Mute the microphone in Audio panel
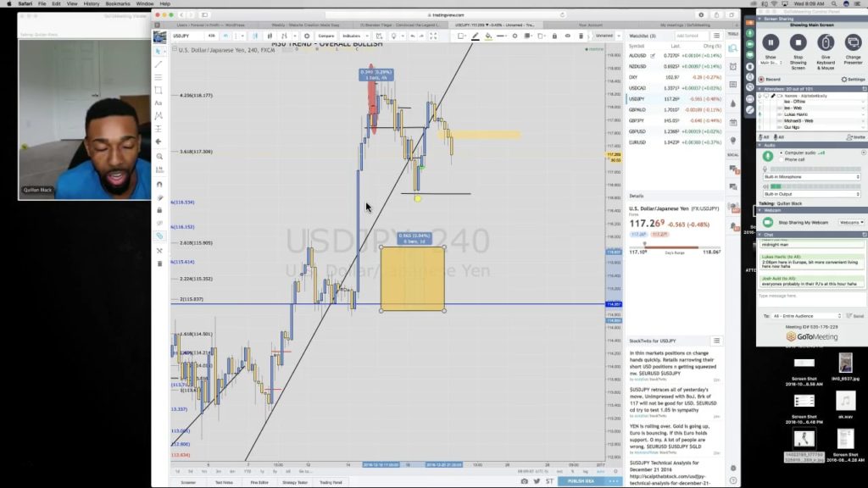This screenshot has width=868, height=488. pyautogui.click(x=768, y=156)
